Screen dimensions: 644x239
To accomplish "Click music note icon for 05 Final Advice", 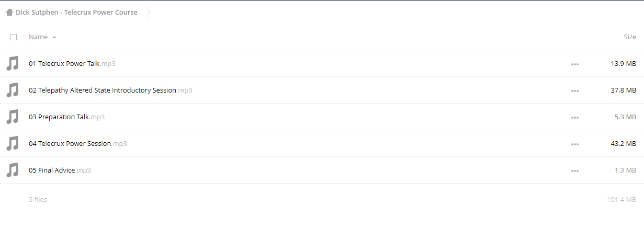I will click(x=12, y=170).
